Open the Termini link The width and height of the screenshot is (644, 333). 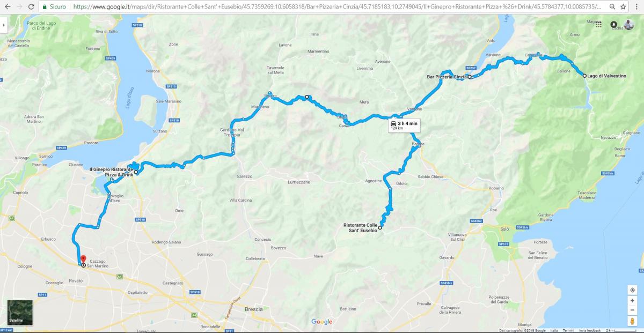pyautogui.click(x=568, y=330)
